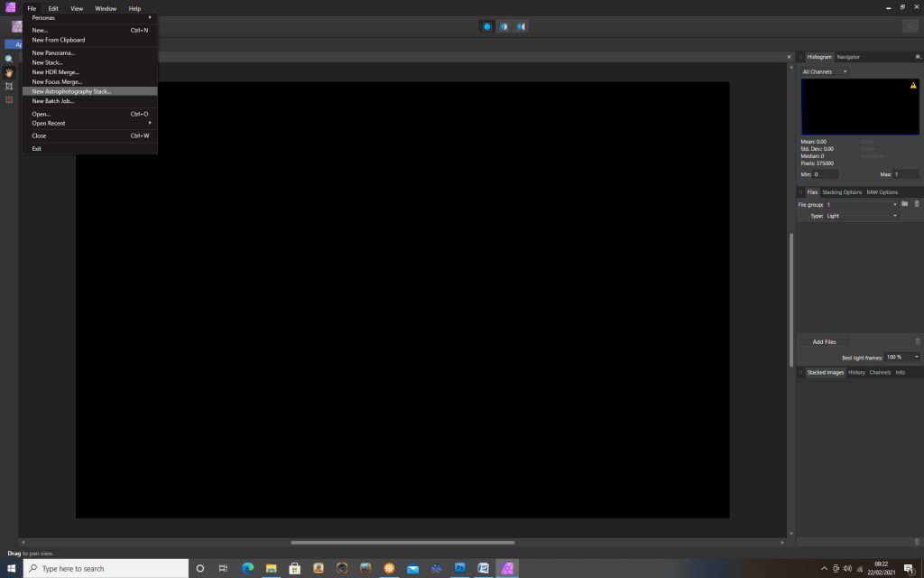
Task: Show hidden system tray icons
Action: [x=824, y=569]
